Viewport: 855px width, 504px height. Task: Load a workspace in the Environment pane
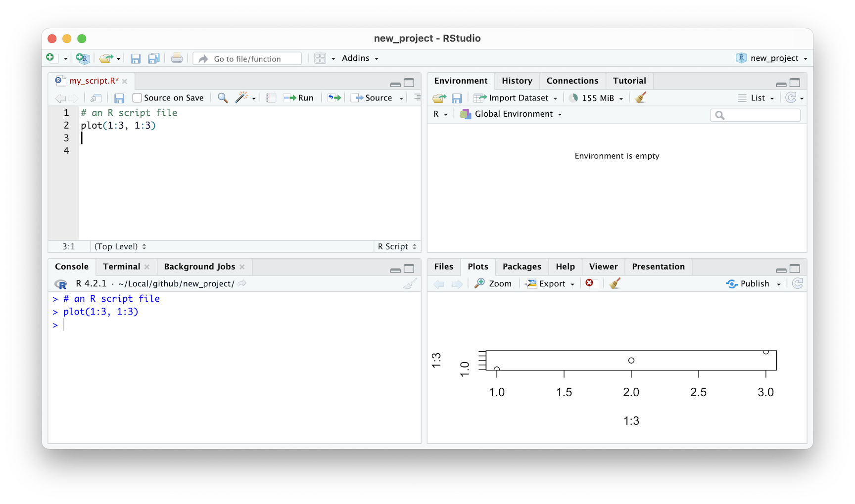439,98
